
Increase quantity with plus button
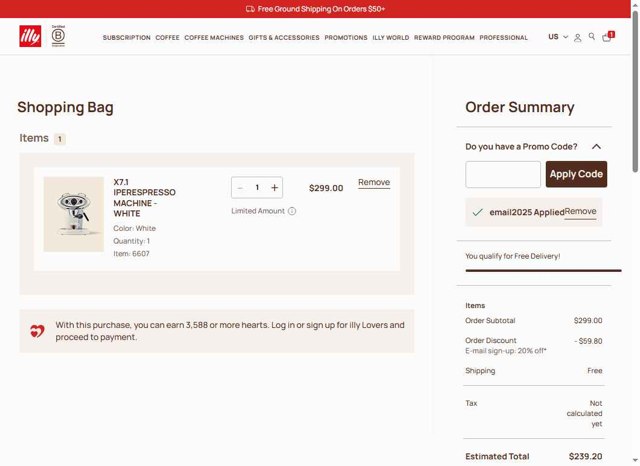(x=274, y=188)
